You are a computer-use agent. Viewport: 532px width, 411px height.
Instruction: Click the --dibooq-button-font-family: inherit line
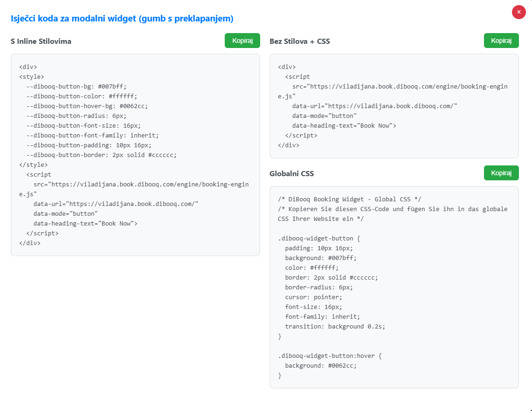click(x=93, y=135)
